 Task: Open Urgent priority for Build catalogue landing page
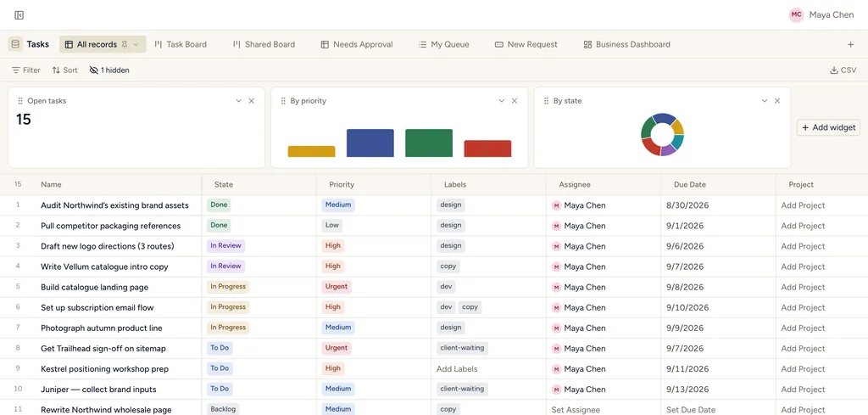coord(337,287)
